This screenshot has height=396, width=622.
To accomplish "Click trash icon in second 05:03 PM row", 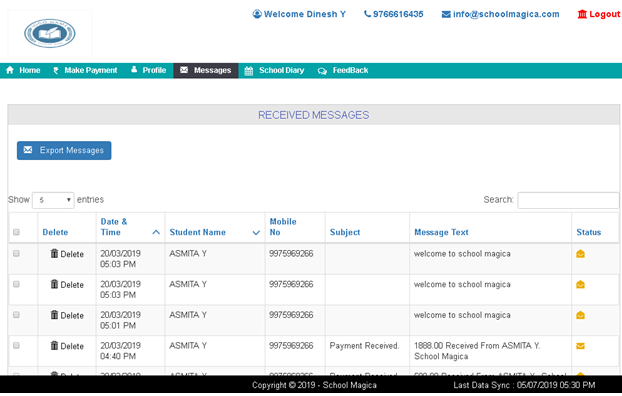I will click(54, 284).
